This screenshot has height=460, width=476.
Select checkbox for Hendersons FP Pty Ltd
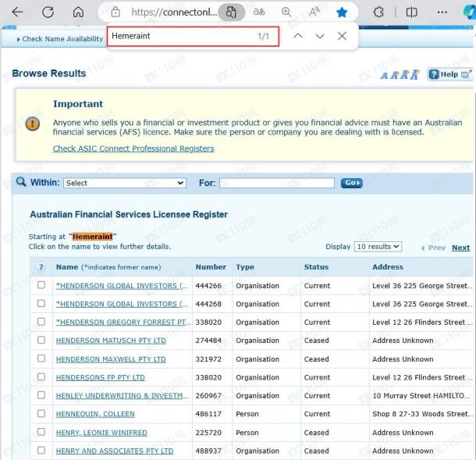(x=41, y=376)
